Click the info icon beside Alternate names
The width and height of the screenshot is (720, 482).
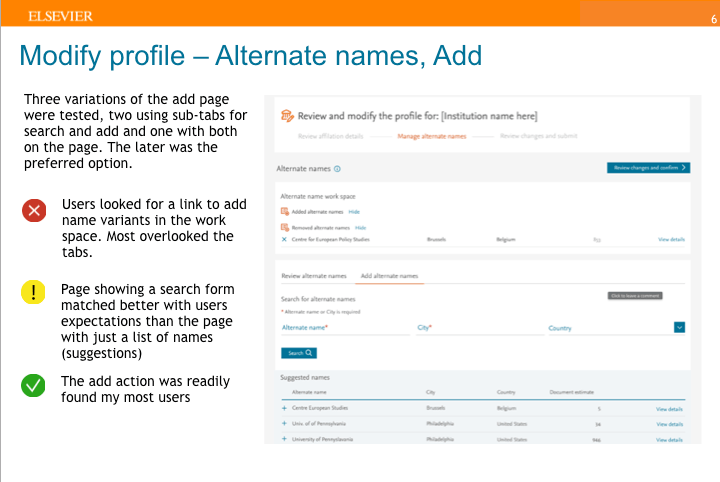coord(337,169)
